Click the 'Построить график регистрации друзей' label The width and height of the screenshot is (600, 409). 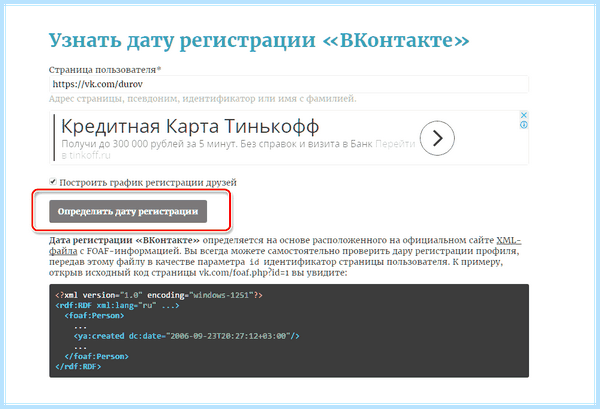(x=148, y=183)
